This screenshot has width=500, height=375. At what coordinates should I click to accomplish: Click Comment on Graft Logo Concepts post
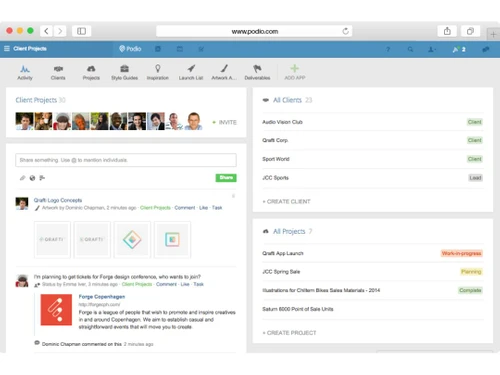[185, 208]
